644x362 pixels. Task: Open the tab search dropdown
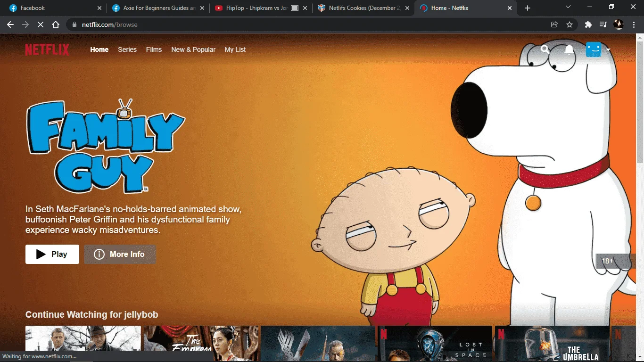pyautogui.click(x=568, y=7)
